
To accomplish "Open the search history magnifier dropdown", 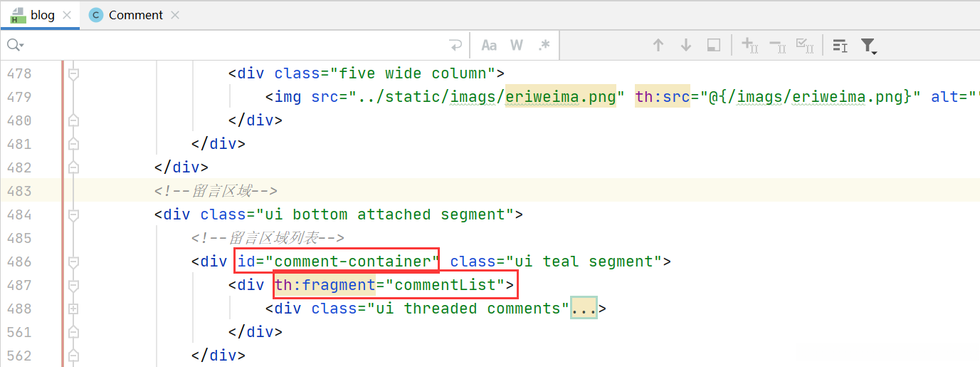I will click(x=15, y=46).
